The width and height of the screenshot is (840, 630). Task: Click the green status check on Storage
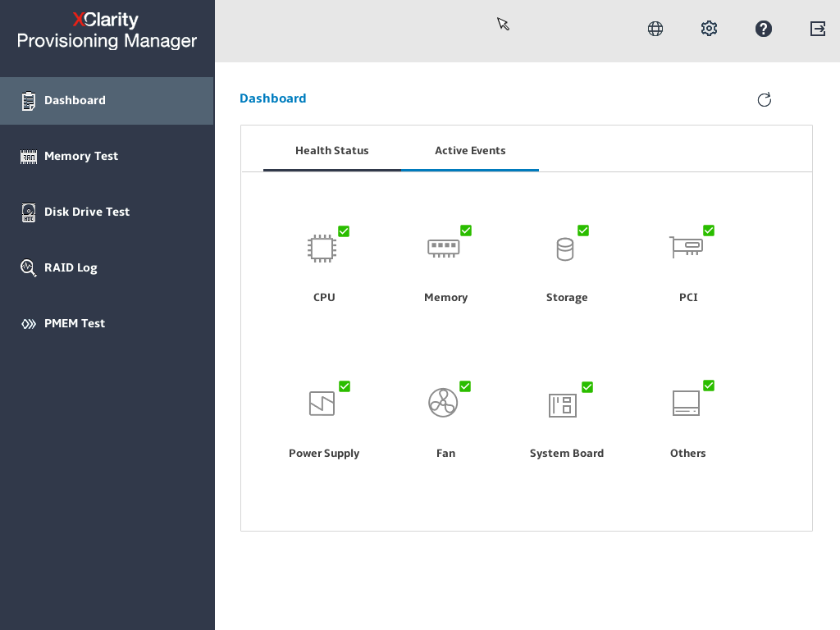(583, 231)
